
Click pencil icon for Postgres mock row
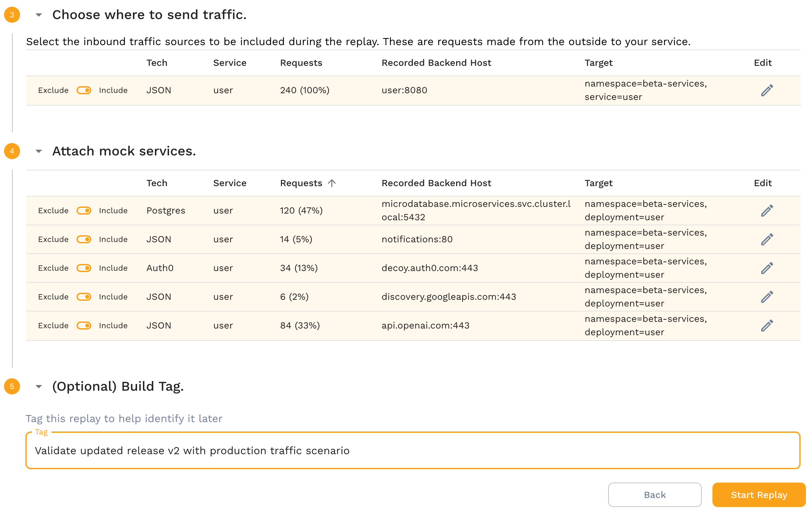[x=767, y=211]
